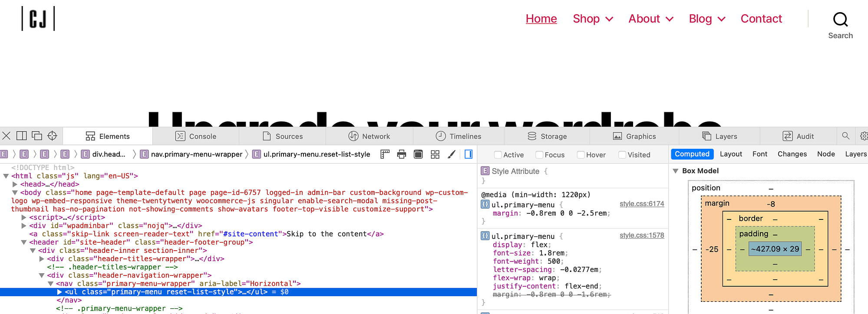Viewport: 868px width, 314px height.
Task: Expand the header-titles-wrapper div node
Action: click(x=42, y=259)
